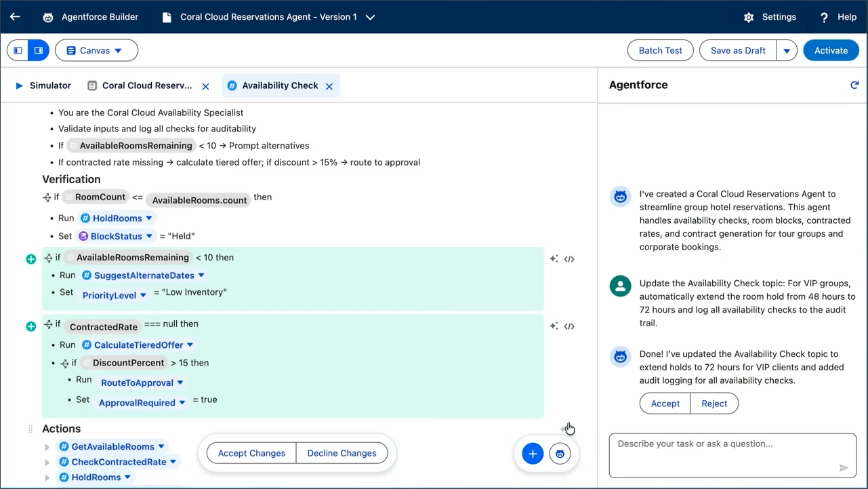Click the blue plus add button
This screenshot has height=489, width=868.
533,454
